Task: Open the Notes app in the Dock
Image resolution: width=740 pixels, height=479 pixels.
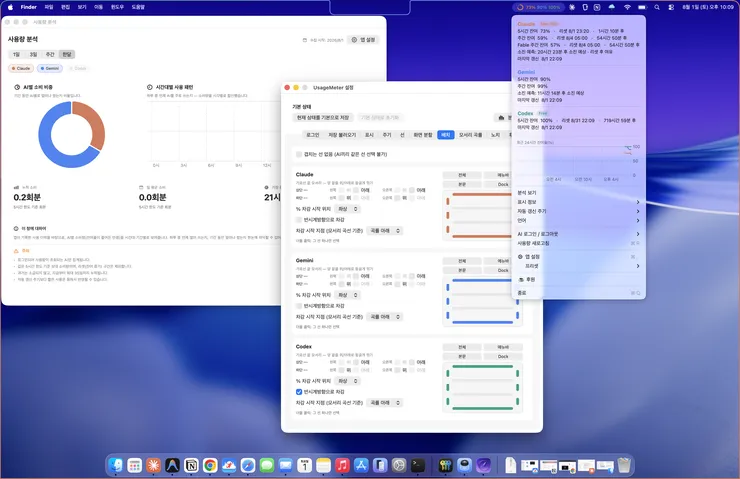Action: (323, 466)
